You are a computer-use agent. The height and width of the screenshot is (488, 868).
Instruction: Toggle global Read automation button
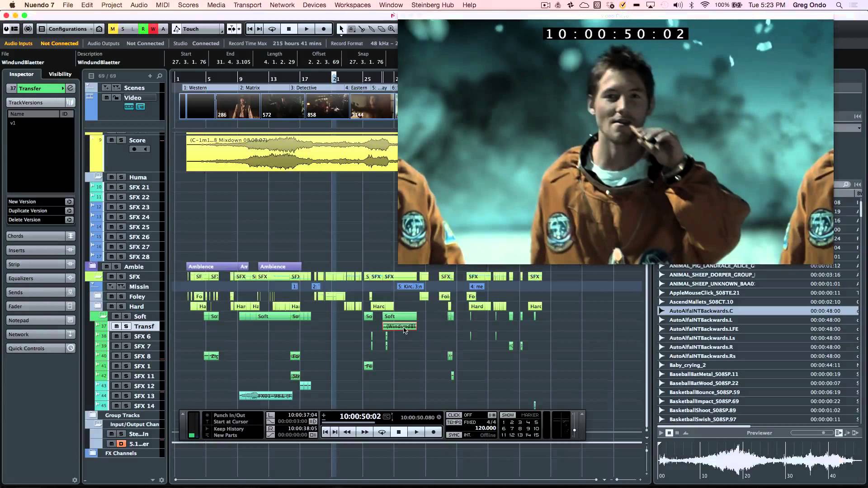tap(143, 29)
